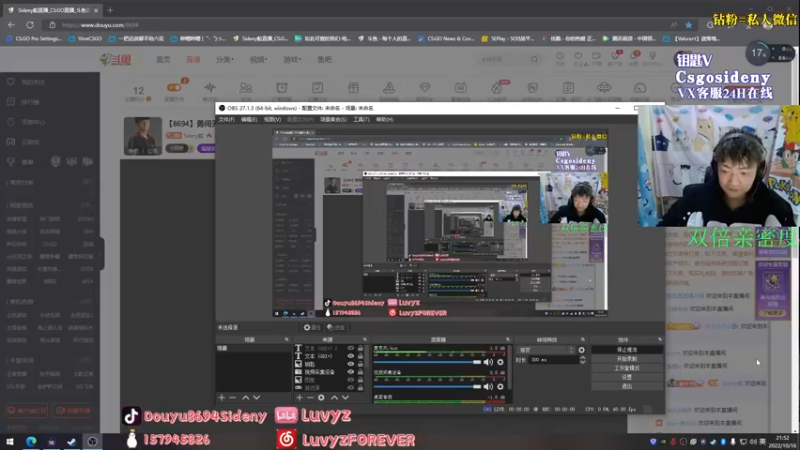800x450 pixels.
Task: Adjust transition duration stepper arrows
Action: [583, 360]
